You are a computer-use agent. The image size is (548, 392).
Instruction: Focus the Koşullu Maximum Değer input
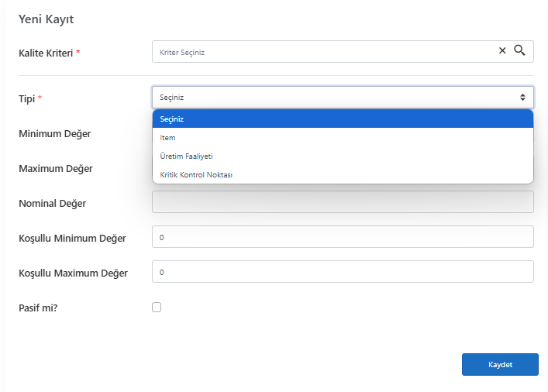click(x=343, y=271)
